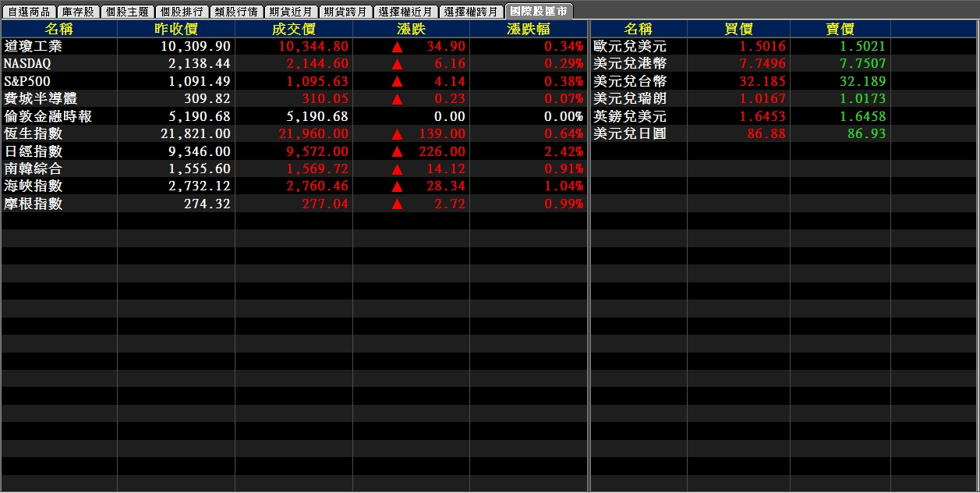
Task: Go to the 個股排行 tab
Action: (182, 12)
